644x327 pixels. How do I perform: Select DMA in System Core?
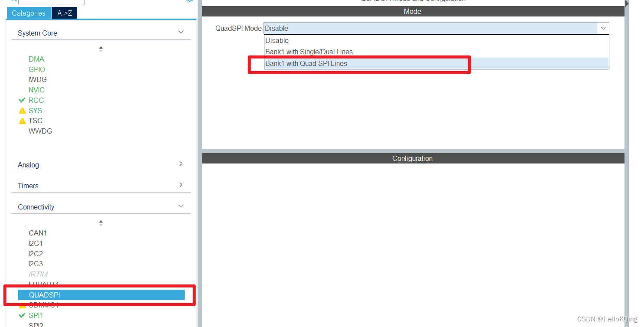click(36, 59)
